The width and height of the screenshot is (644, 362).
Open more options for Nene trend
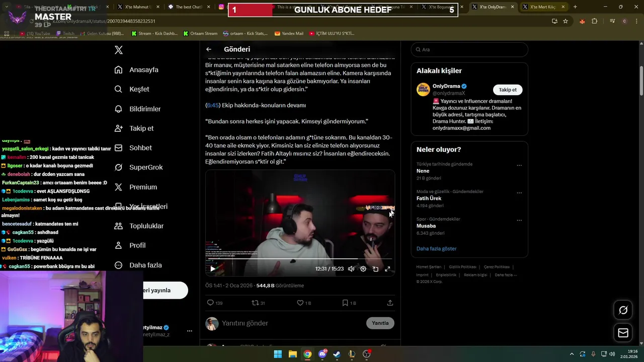click(x=519, y=165)
